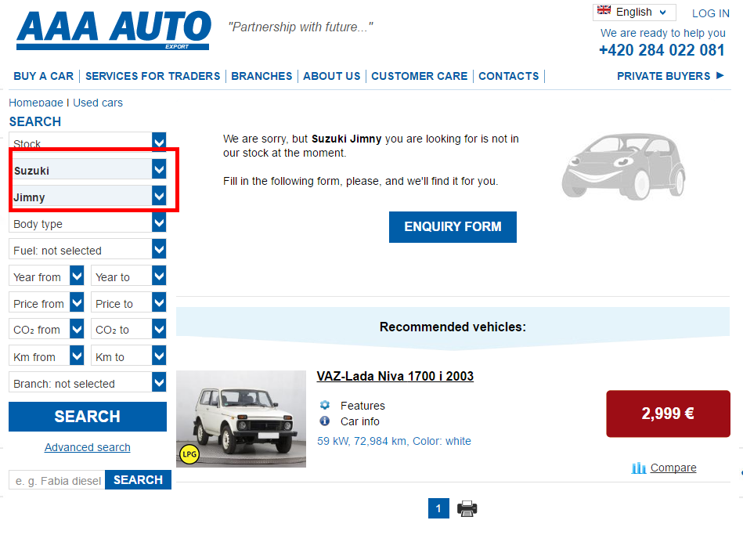Screen dimensions: 743x560
Task: Open the Advanced search link
Action: (x=87, y=447)
